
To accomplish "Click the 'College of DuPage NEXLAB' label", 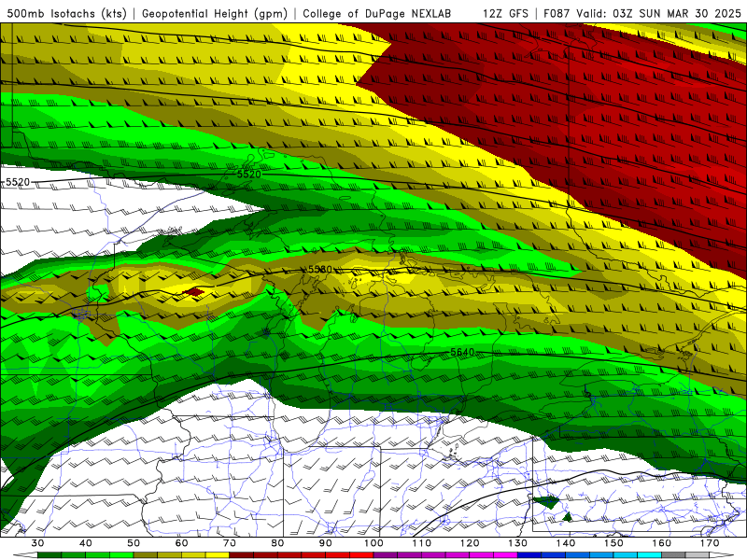I will 376,13.
